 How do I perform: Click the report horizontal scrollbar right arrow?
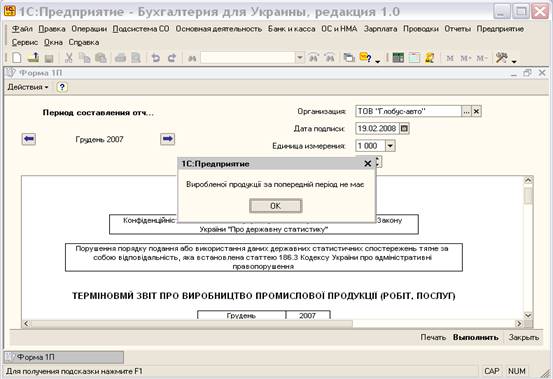[519, 323]
